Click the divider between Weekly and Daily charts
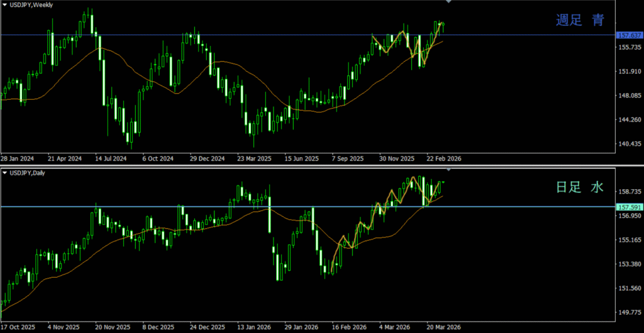Viewport: 644px width, 333px height. point(322,166)
